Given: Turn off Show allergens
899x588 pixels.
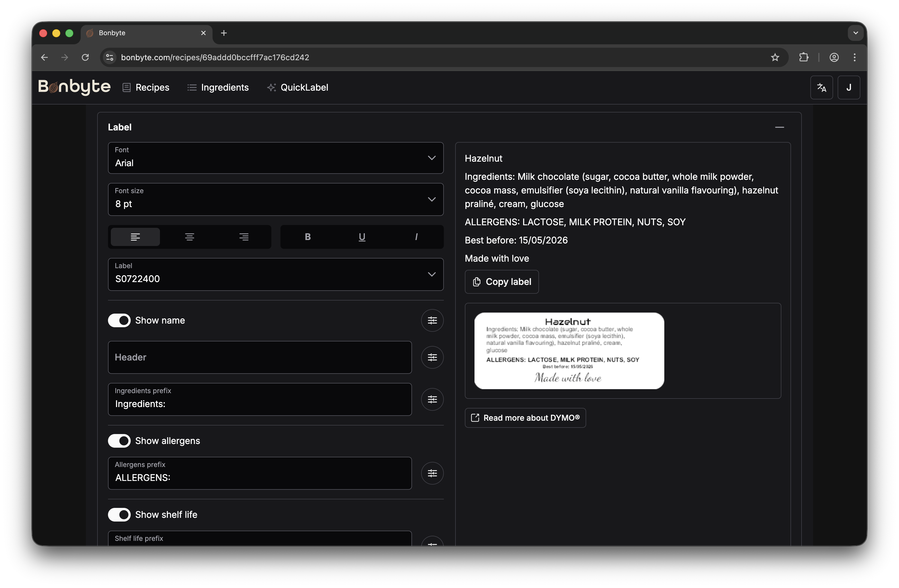Looking at the screenshot, I should point(119,441).
